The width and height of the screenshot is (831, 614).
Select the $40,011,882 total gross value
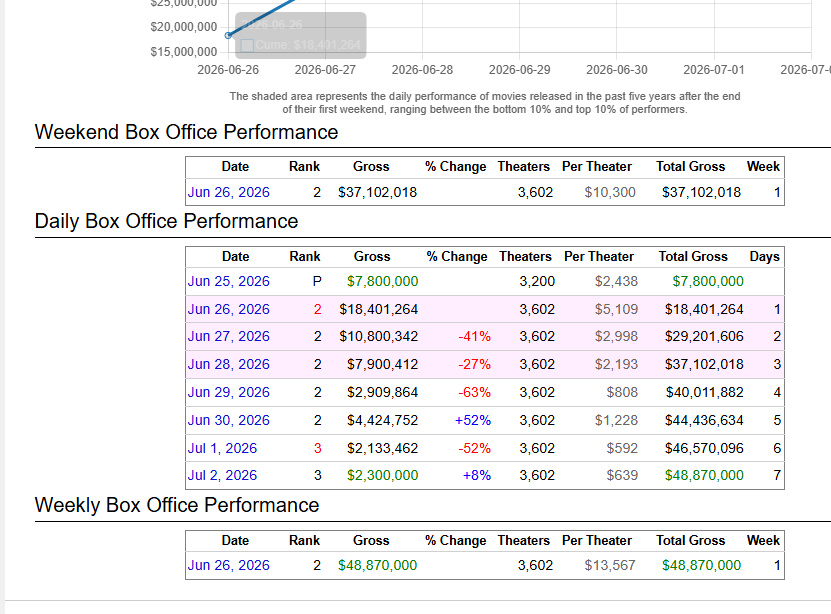704,393
